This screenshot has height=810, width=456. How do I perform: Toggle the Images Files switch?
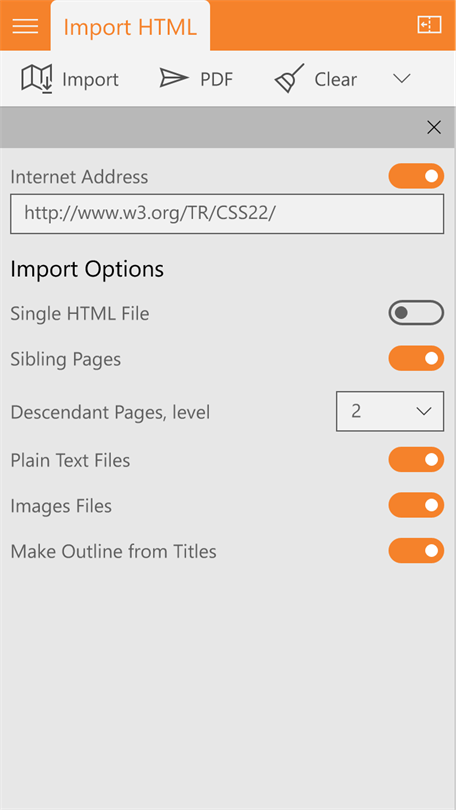pos(416,505)
